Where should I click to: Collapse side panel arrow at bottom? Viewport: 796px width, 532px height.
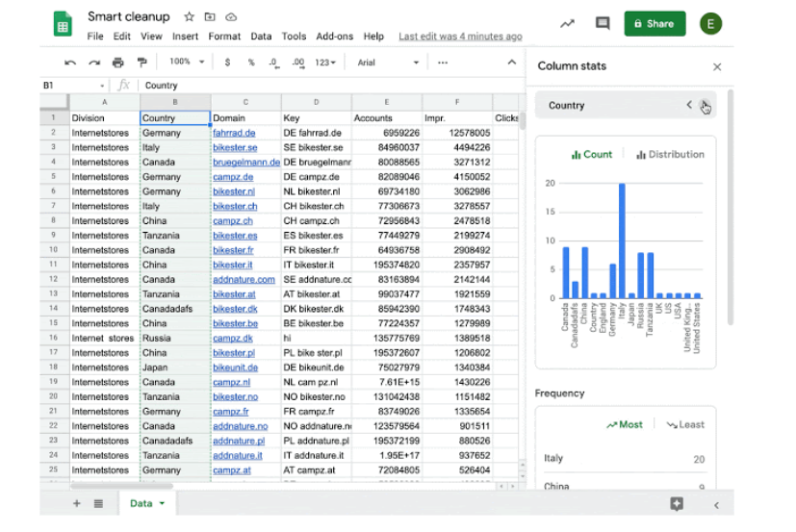click(716, 505)
